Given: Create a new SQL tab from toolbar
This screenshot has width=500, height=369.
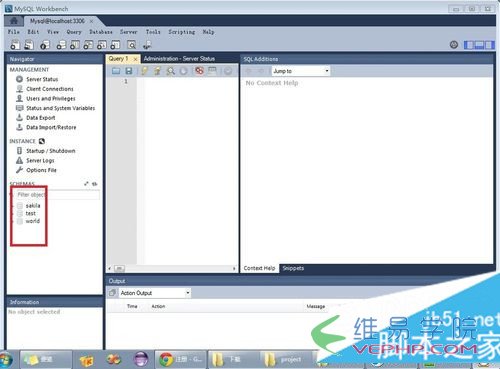Looking at the screenshot, I should (x=15, y=45).
